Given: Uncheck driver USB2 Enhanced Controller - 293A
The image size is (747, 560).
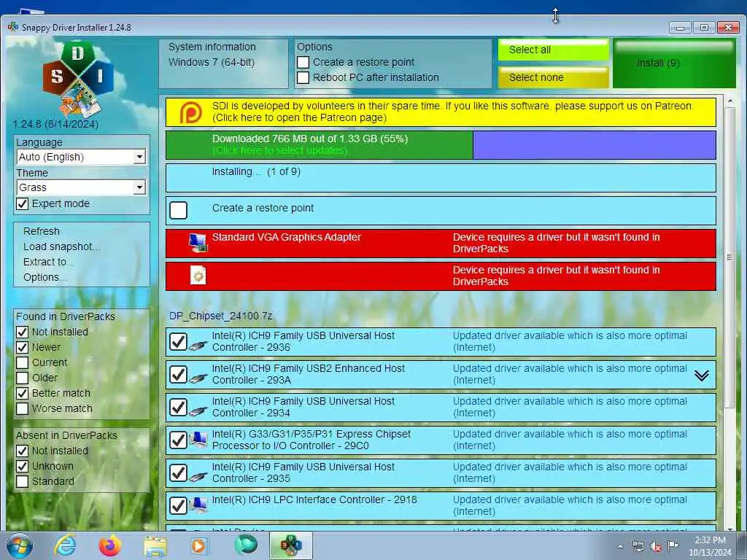Looking at the screenshot, I should coord(179,374).
